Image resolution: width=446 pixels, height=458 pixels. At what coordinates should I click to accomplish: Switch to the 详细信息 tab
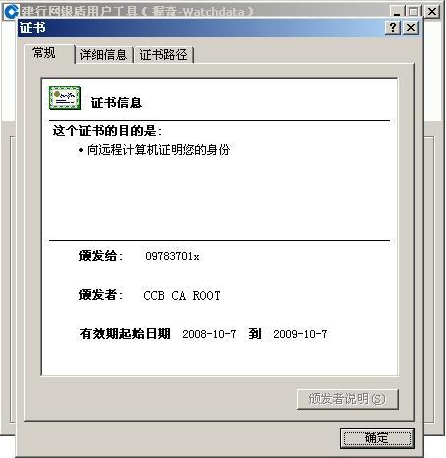[x=104, y=55]
